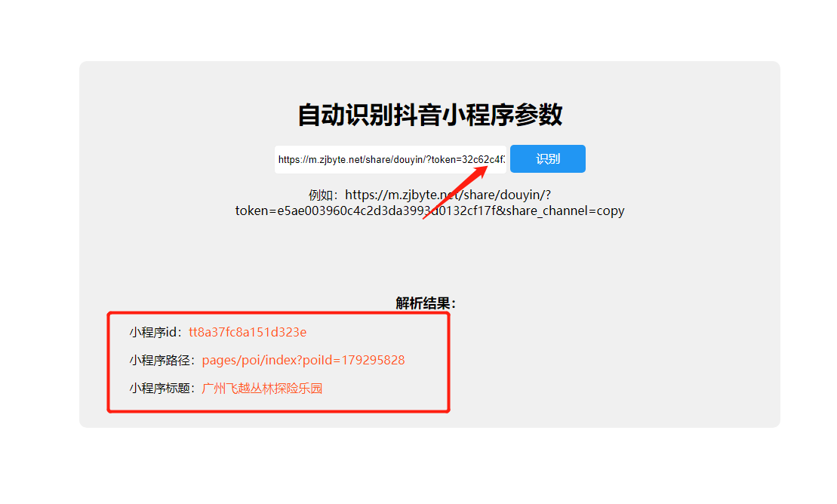Click the red rectangle's left border line
The height and width of the screenshot is (504, 837).
(x=109, y=362)
